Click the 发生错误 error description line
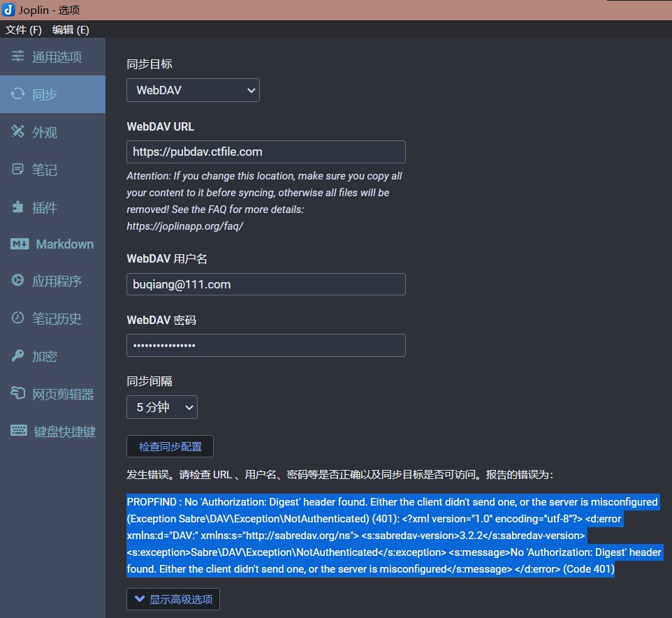Image resolution: width=672 pixels, height=618 pixels. (340, 474)
